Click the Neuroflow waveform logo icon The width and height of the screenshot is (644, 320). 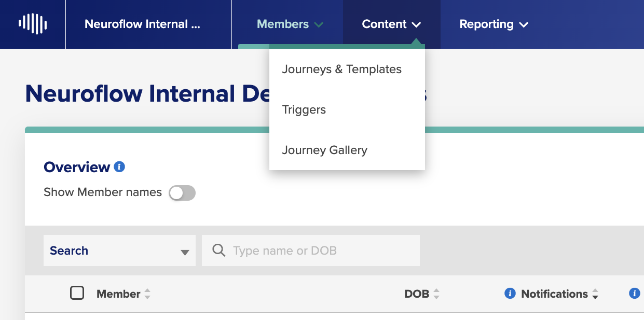[x=33, y=24]
